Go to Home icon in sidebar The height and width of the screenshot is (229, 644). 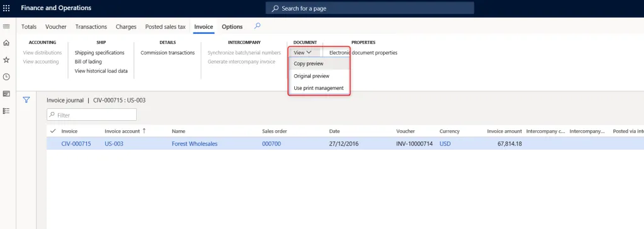6,43
